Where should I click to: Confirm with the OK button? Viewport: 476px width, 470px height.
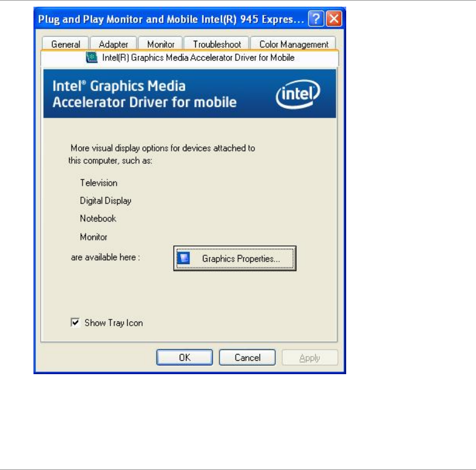pos(184,357)
